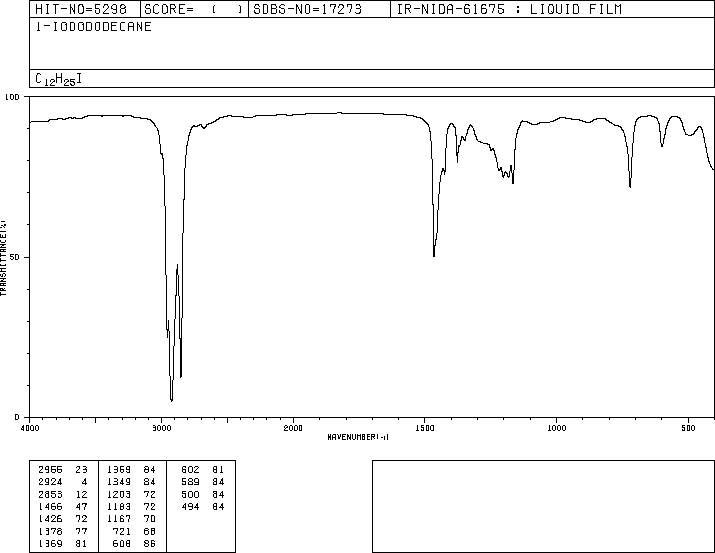Select peak value 1203 in the table
Image resolution: width=715 pixels, height=553 pixels.
click(x=119, y=495)
